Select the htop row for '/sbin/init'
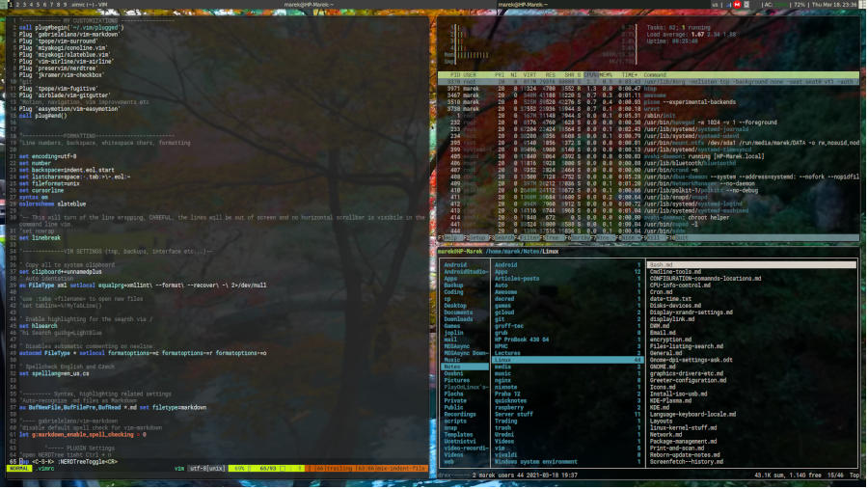The width and height of the screenshot is (868, 489). tap(648, 116)
